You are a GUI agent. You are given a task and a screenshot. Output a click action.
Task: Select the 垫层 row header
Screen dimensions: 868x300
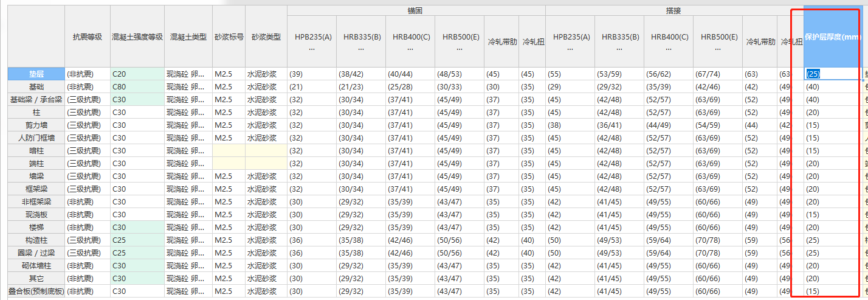point(36,74)
